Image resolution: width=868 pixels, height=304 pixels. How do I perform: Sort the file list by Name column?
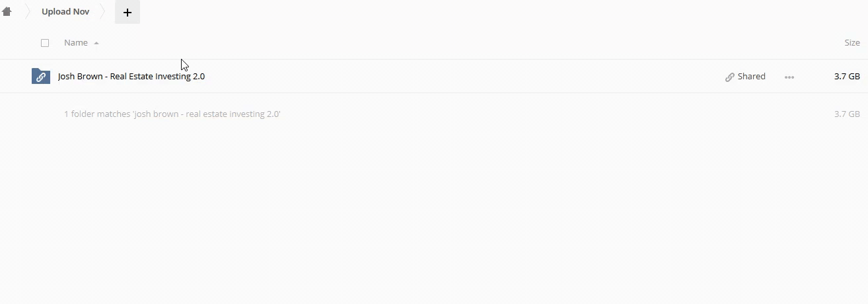[x=76, y=43]
